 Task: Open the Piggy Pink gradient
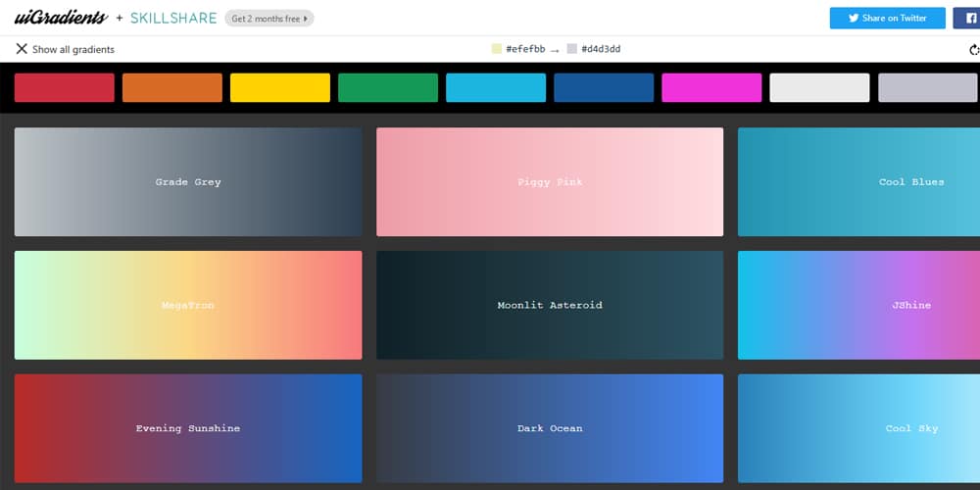tap(550, 182)
